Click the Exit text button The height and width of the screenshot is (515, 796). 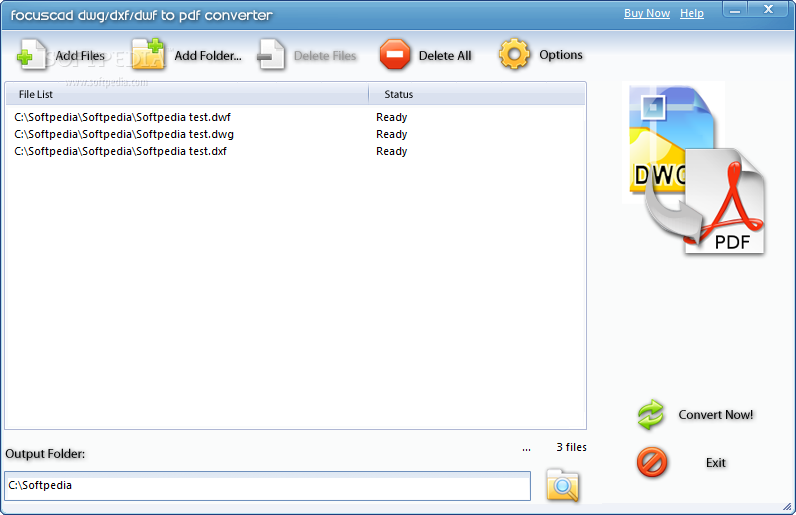[x=716, y=463]
